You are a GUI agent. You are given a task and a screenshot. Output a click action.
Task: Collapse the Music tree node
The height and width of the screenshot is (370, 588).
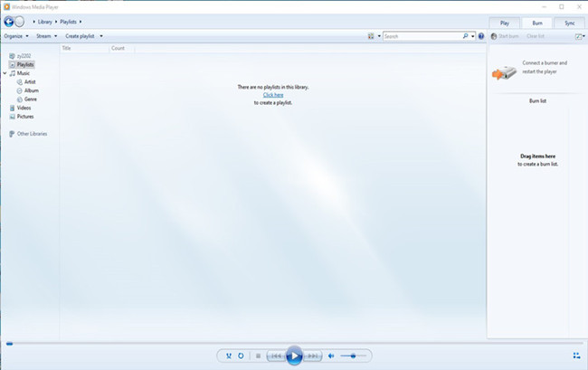(x=5, y=73)
